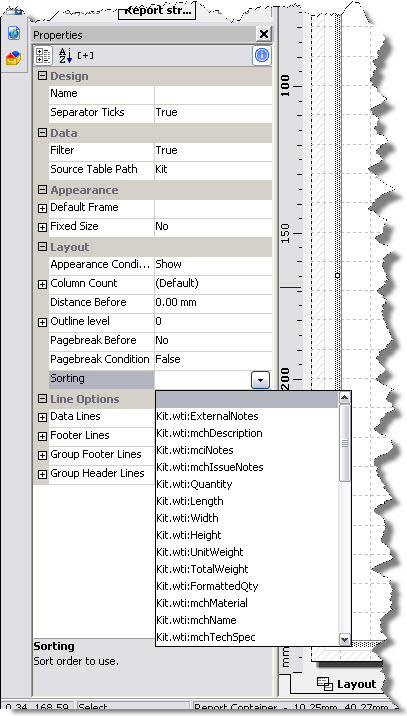Click sorting list scroll up arrow
407x716 pixels.
345,398
